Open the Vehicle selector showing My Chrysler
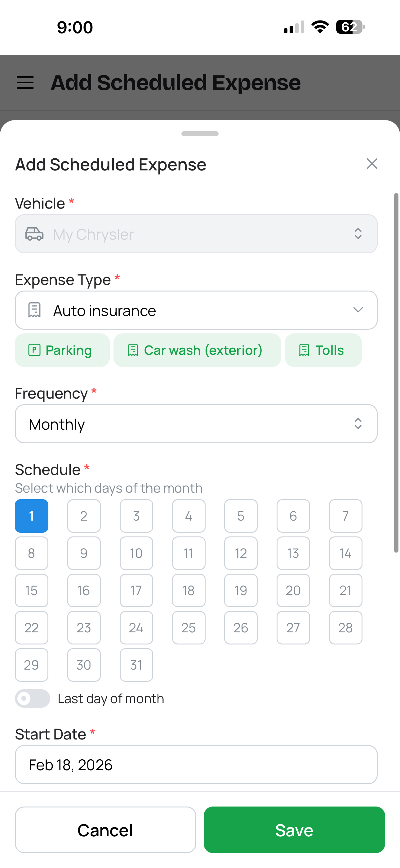This screenshot has width=400, height=868. click(x=197, y=234)
